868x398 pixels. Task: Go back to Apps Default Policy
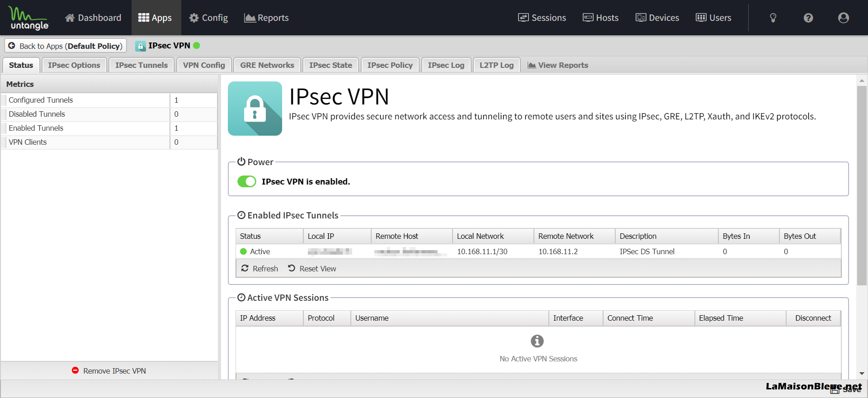66,46
